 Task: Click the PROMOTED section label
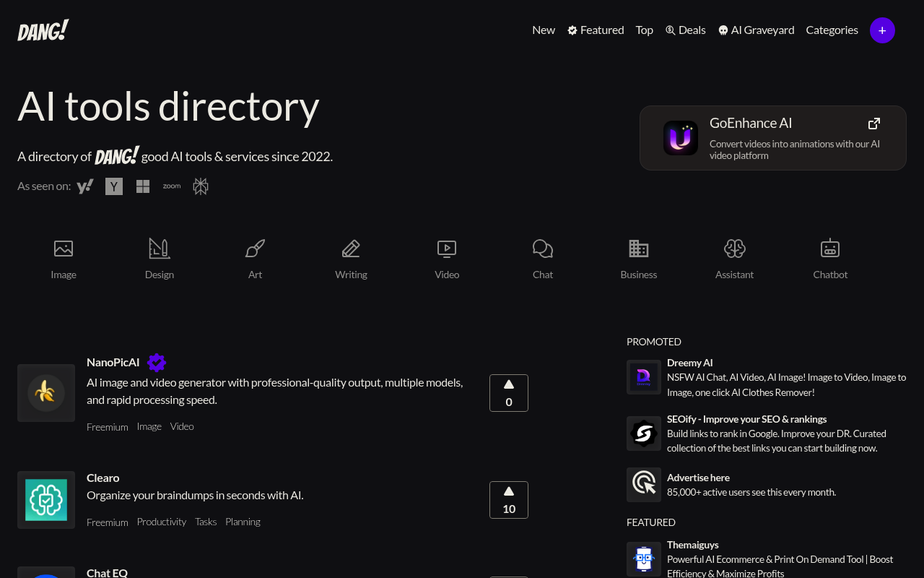(x=654, y=342)
